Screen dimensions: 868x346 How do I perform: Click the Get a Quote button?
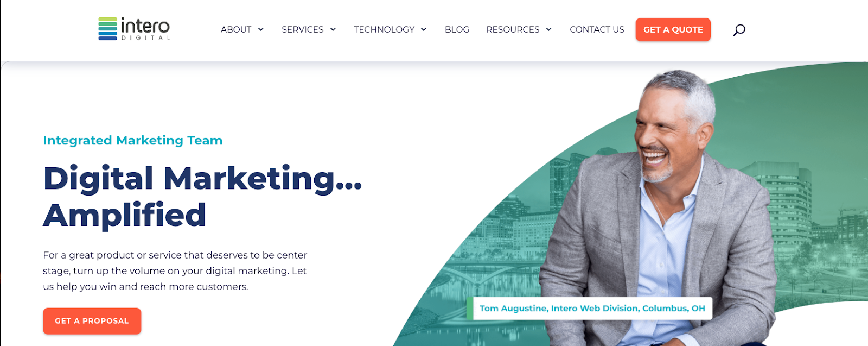click(x=673, y=29)
